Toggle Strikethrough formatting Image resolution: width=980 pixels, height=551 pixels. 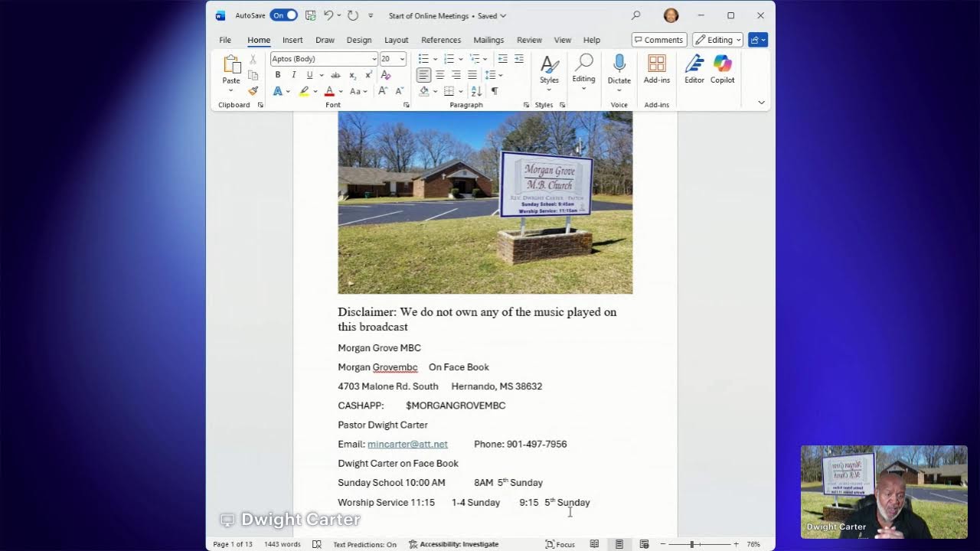[x=335, y=75]
